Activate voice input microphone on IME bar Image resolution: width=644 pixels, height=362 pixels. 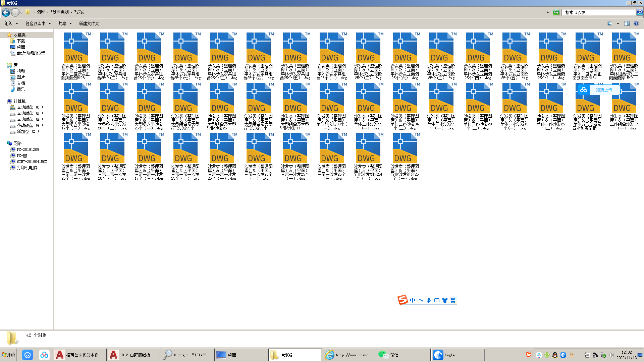429,300
